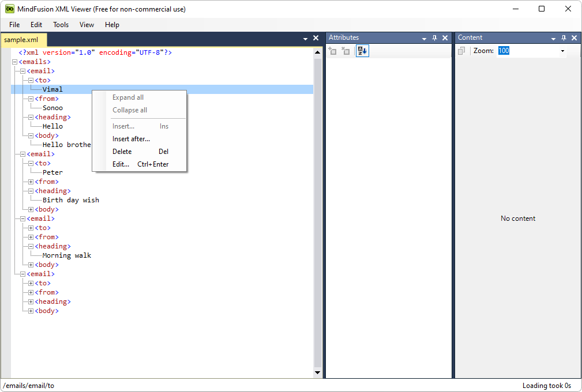Click the MindFusion app icon in title bar

[x=9, y=9]
